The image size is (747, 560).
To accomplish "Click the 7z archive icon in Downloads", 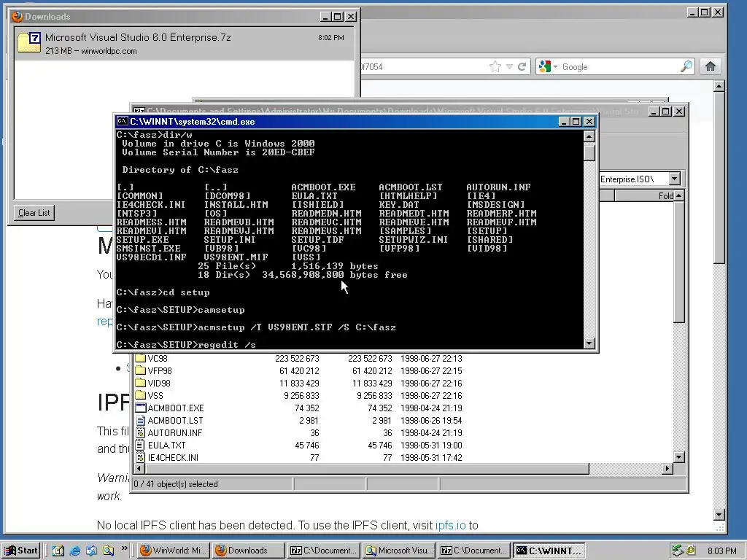I will click(29, 42).
